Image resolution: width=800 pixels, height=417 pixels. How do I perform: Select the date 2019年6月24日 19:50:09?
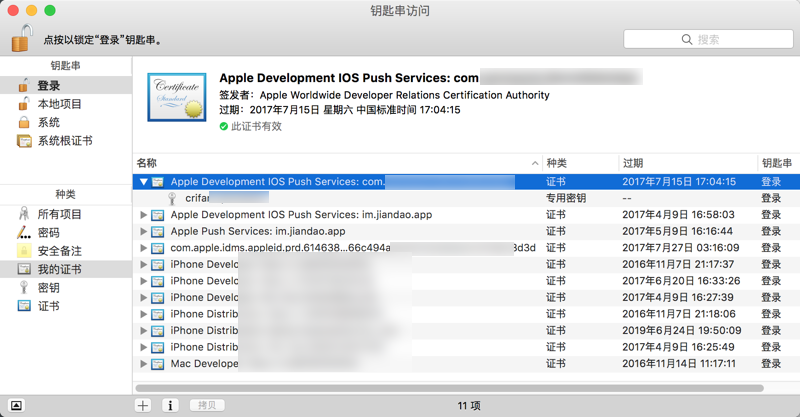(x=682, y=330)
